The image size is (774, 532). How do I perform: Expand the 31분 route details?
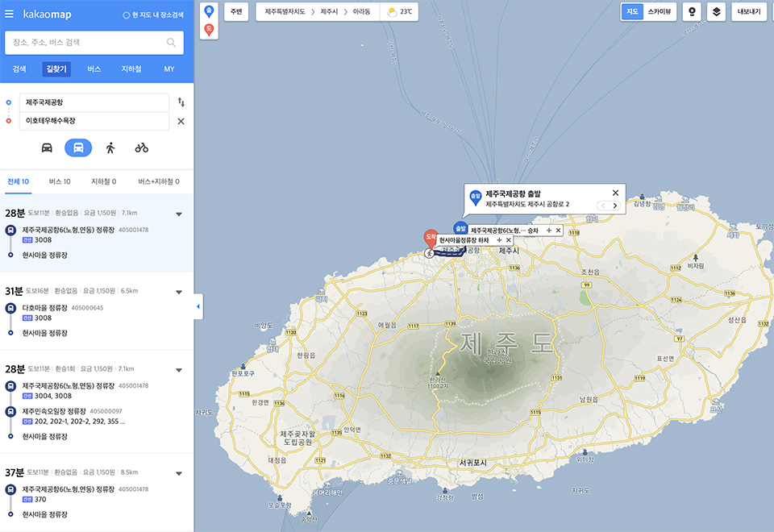(x=179, y=292)
